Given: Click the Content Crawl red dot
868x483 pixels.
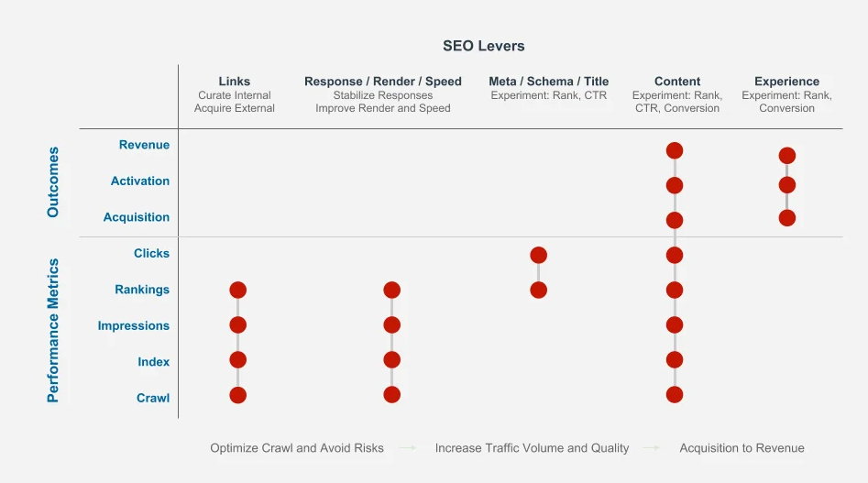Looking at the screenshot, I should pos(675,395).
